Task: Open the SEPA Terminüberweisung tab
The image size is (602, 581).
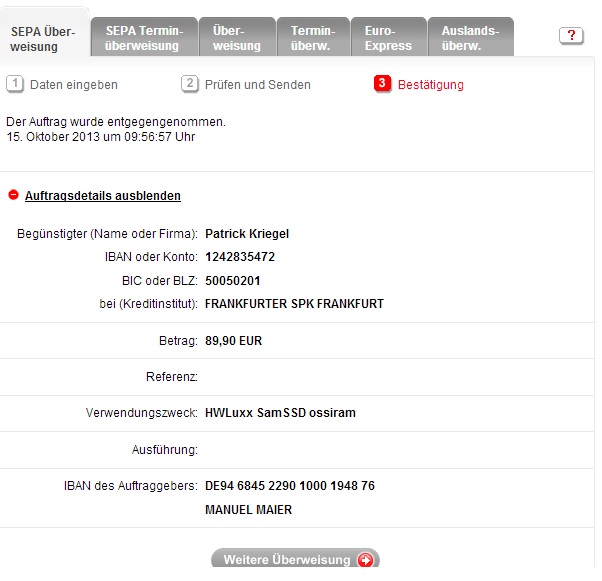Action: tap(142, 38)
